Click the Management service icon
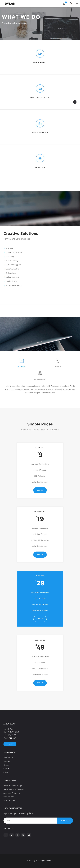The image size is (80, 868). (40, 54)
